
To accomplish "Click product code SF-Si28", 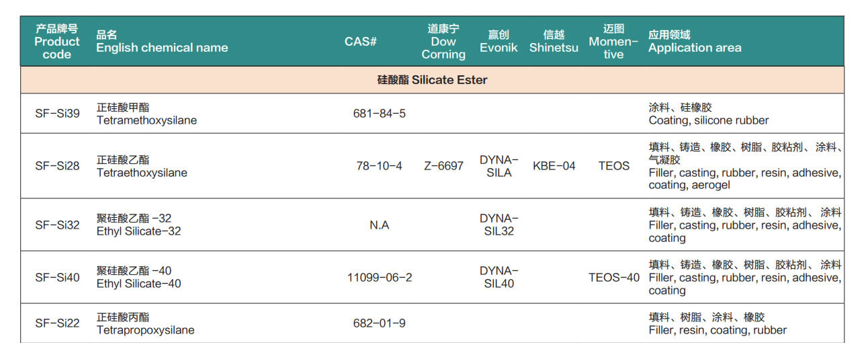I will [x=57, y=166].
